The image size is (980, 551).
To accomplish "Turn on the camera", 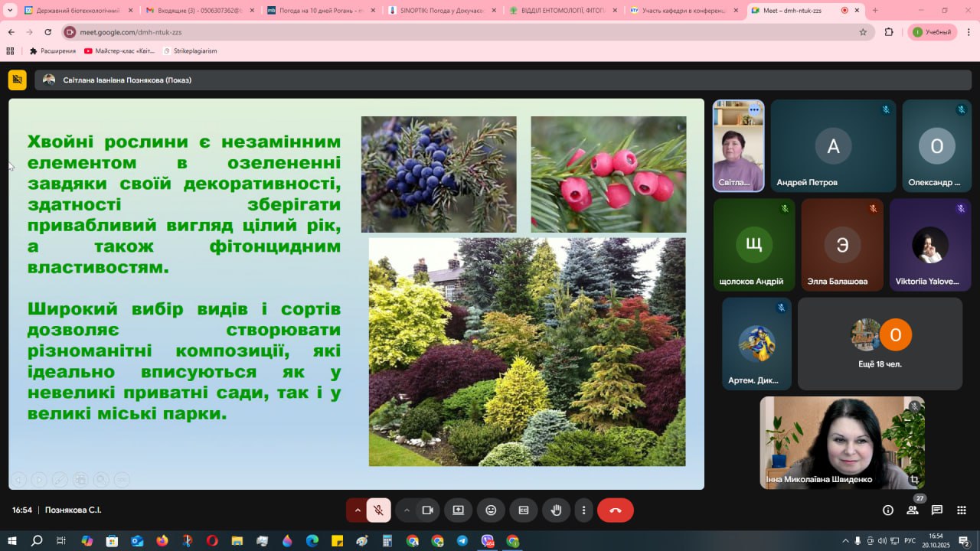I will tap(427, 510).
